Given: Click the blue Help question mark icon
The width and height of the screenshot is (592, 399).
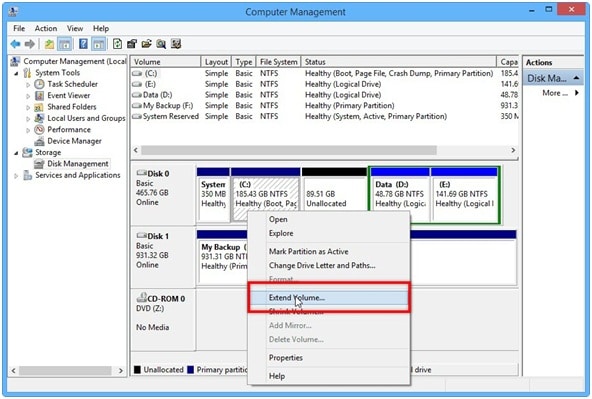Looking at the screenshot, I should (x=83, y=44).
